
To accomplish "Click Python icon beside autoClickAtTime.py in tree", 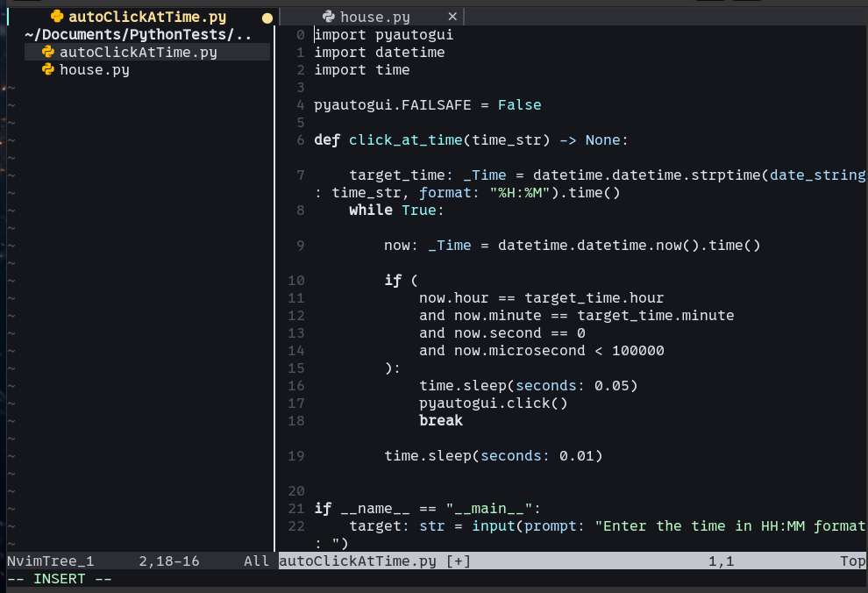I will click(x=48, y=52).
